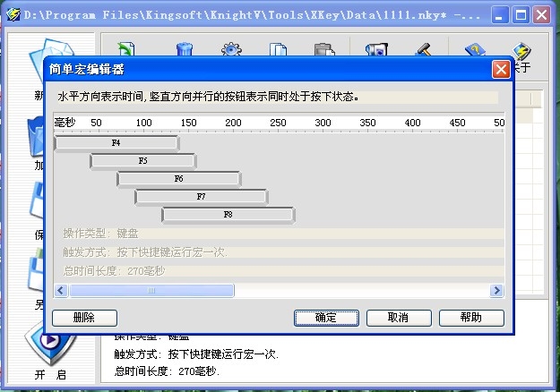Select the F5 key bar in timeline
The height and width of the screenshot is (392, 560).
point(142,161)
